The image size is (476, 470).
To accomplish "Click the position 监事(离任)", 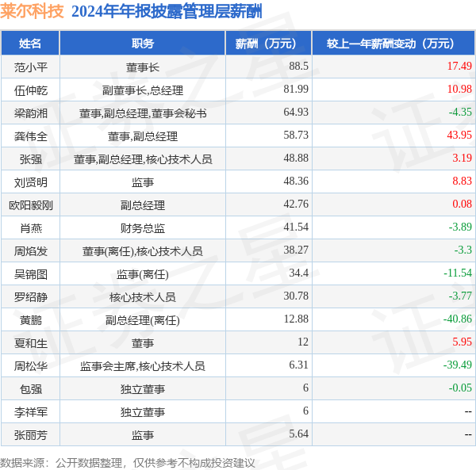I will click(x=143, y=274).
